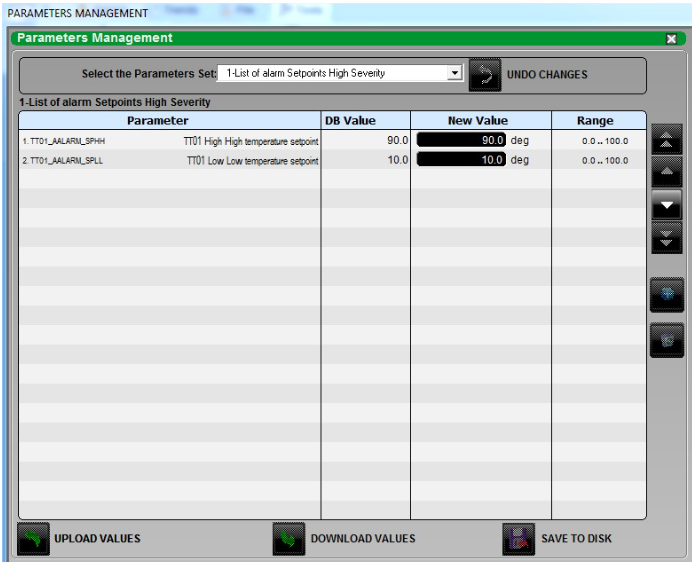Click the SAVE TO DISK label
The height and width of the screenshot is (562, 692).
pyautogui.click(x=576, y=539)
